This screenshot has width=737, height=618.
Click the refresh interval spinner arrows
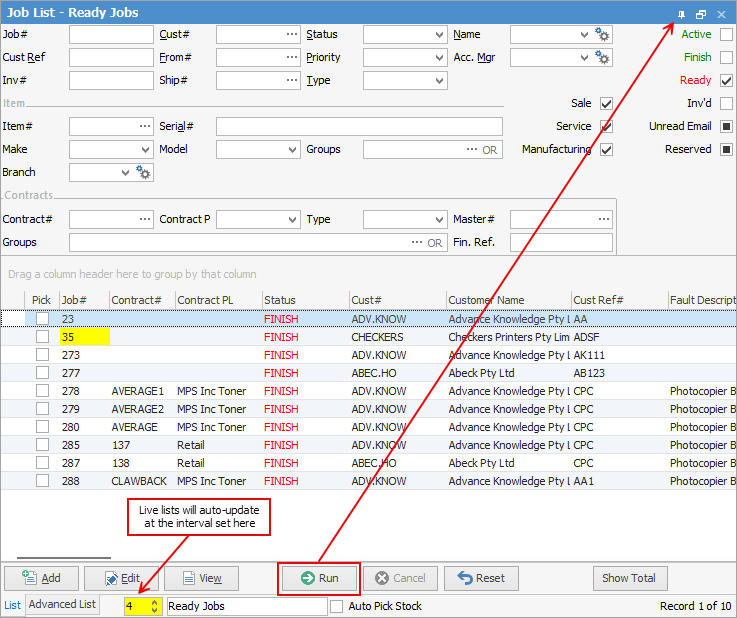coord(154,606)
